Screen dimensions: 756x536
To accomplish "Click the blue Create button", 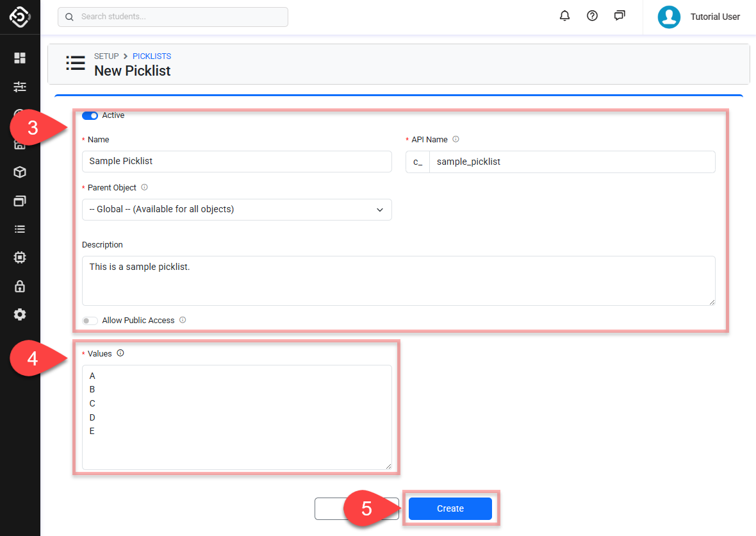I will click(x=450, y=508).
